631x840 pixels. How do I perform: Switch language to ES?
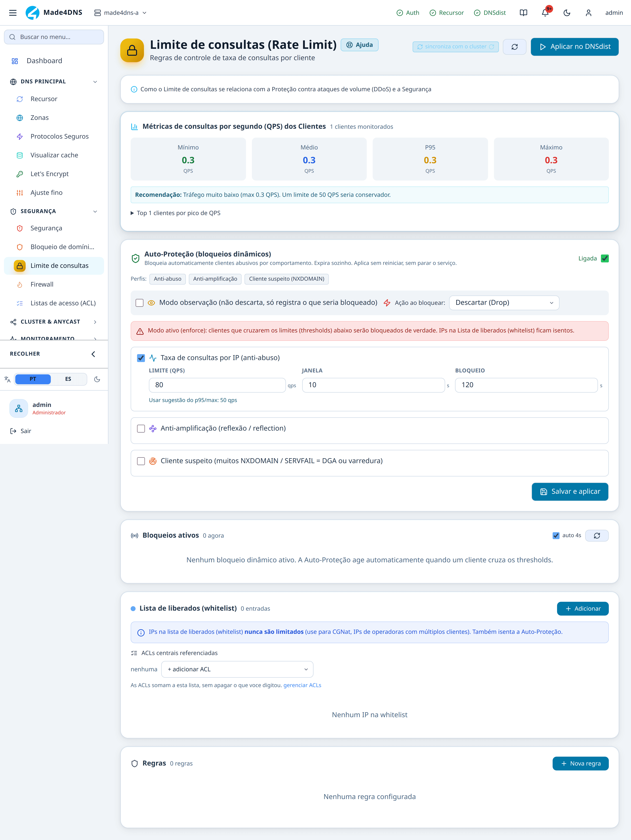[68, 379]
